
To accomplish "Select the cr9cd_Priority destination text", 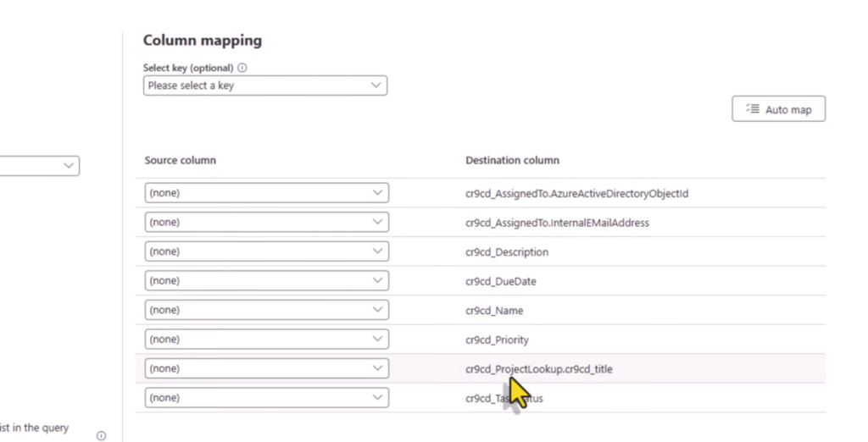I will click(497, 340).
